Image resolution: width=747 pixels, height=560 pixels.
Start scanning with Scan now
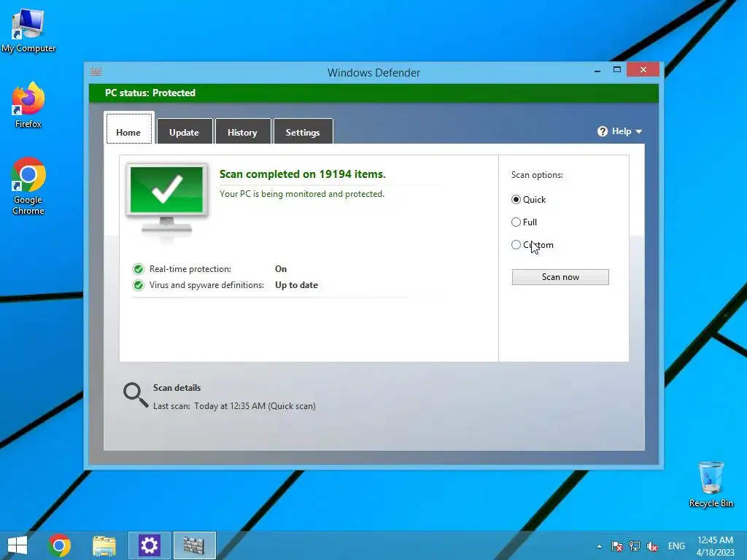point(560,277)
